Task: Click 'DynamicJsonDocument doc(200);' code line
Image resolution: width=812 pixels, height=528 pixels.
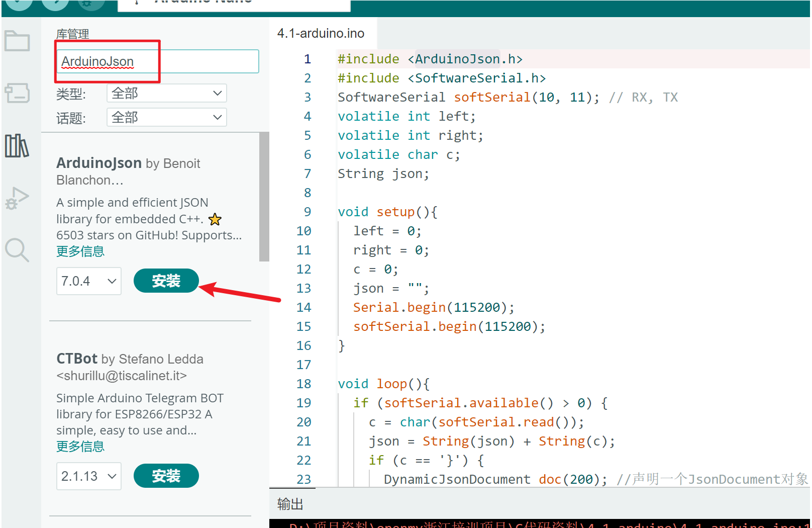Action: click(x=495, y=479)
